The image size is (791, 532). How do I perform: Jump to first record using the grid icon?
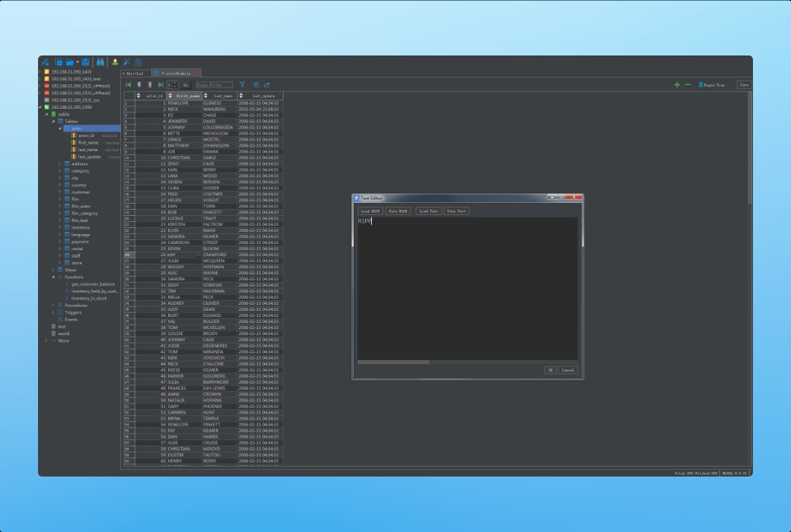coord(129,84)
